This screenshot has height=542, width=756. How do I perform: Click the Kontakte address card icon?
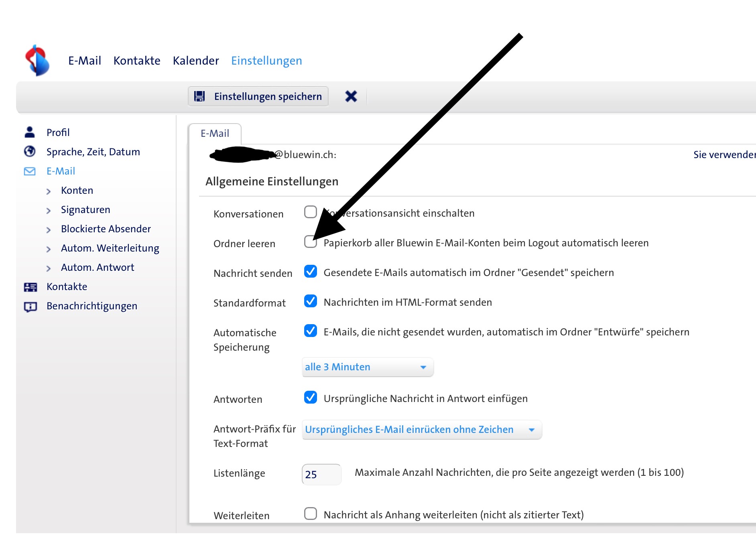click(x=30, y=287)
